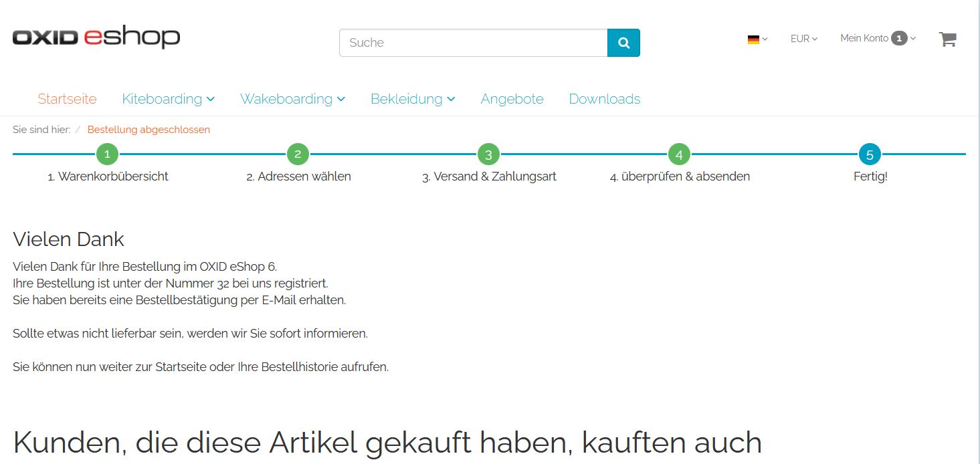Open the shopping cart icon
980x464 pixels.
[x=947, y=39]
